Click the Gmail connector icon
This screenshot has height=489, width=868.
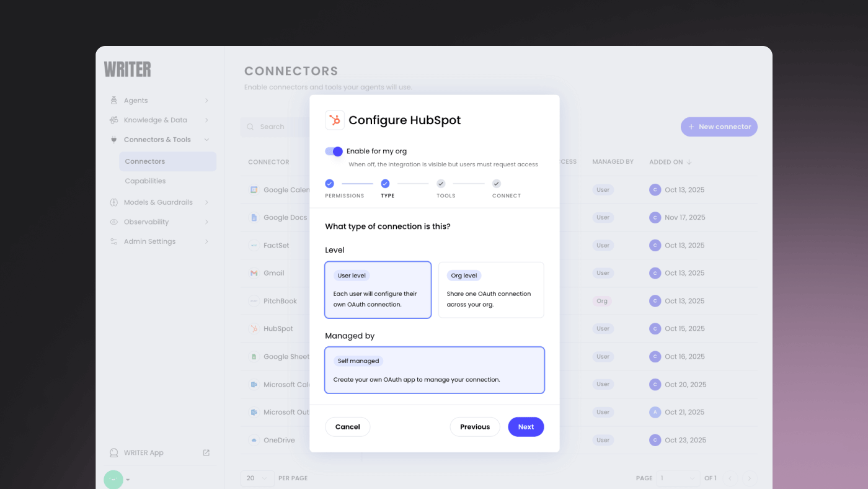coord(254,273)
